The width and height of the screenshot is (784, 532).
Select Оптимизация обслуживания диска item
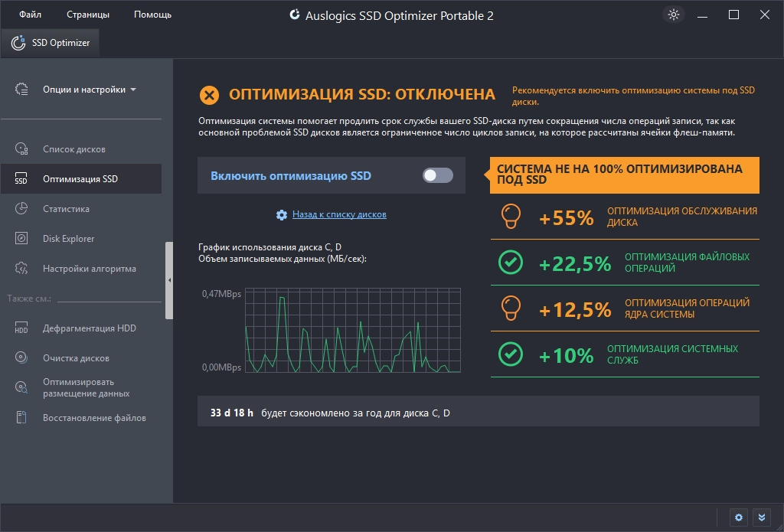[x=625, y=217]
